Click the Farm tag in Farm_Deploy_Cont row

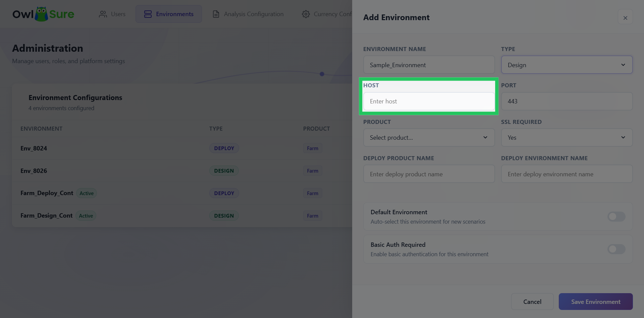tap(313, 193)
